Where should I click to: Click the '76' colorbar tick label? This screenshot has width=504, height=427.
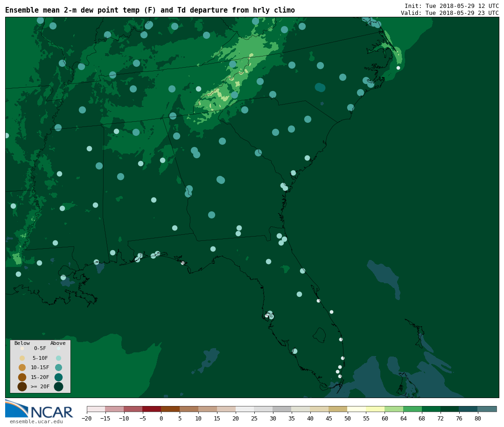click(459, 418)
